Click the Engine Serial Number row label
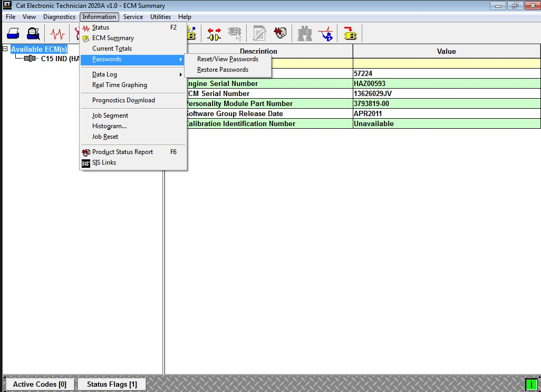Screen dimensions: 541x392 click(222, 83)
